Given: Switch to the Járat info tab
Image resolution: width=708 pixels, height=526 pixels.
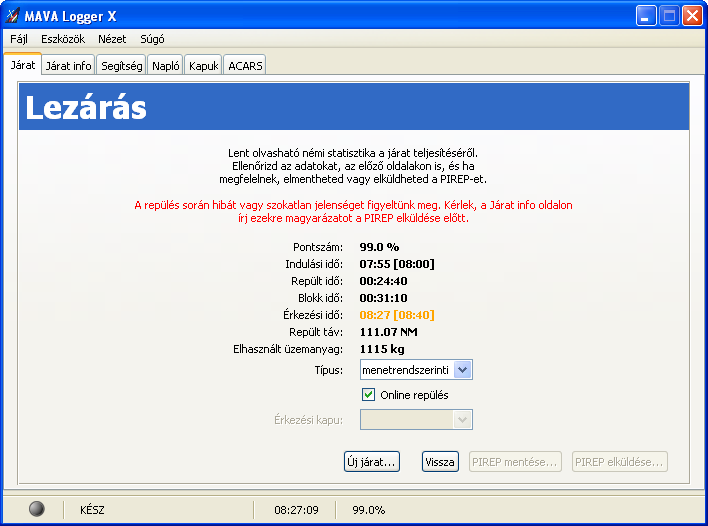Looking at the screenshot, I should [68, 66].
